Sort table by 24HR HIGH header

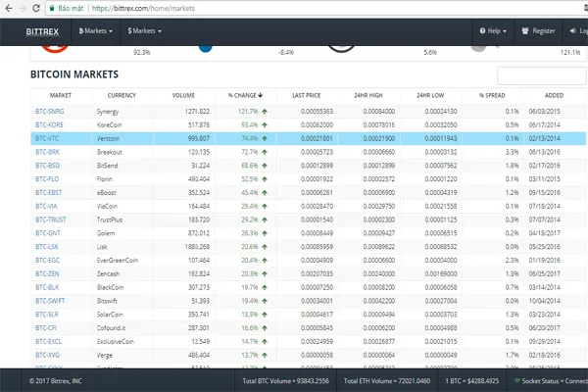368,95
